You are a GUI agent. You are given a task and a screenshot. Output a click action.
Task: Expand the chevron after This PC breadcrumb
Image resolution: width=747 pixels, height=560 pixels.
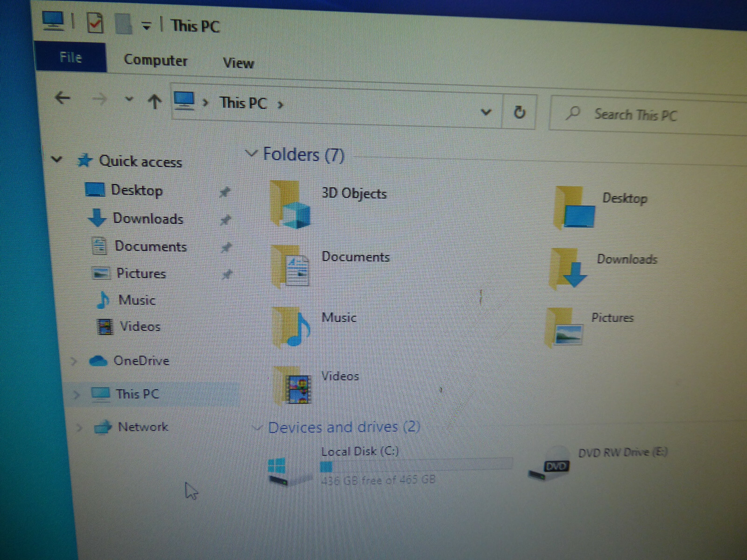pos(280,105)
